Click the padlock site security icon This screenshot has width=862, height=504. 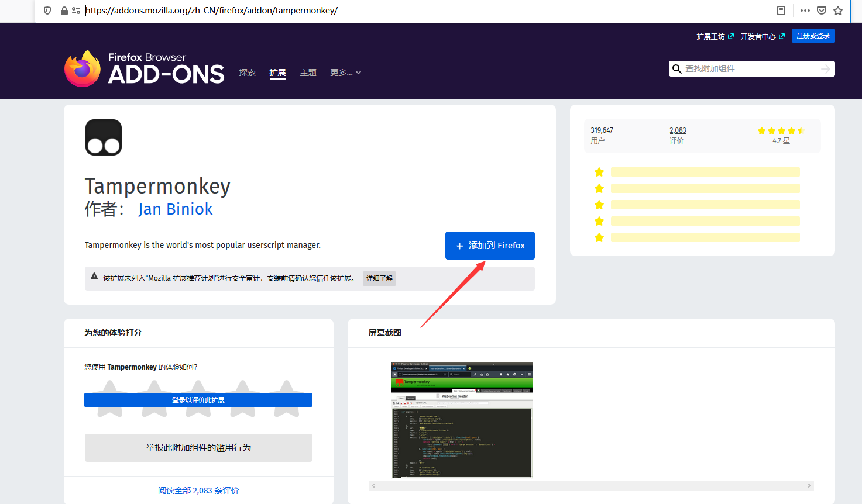(x=64, y=11)
